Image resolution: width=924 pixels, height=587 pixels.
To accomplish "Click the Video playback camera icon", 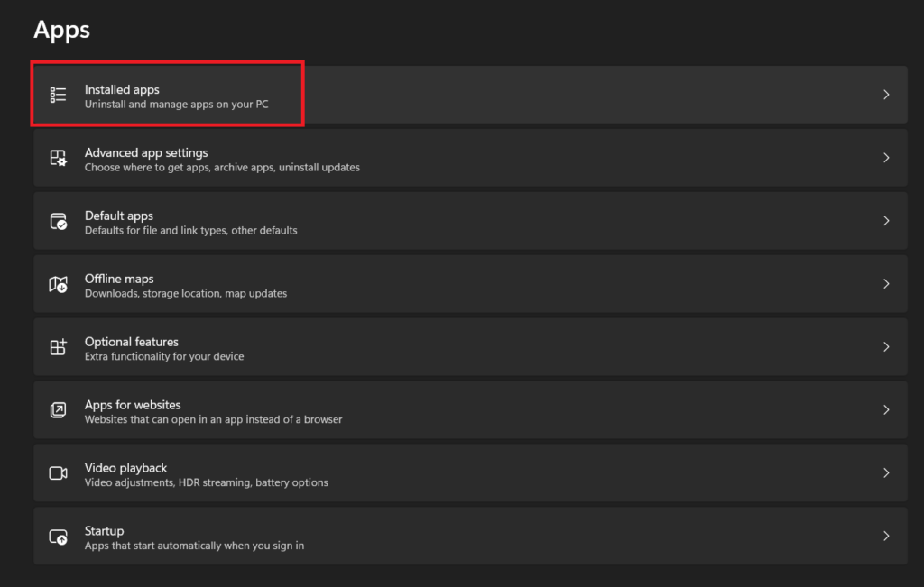I will coord(58,472).
